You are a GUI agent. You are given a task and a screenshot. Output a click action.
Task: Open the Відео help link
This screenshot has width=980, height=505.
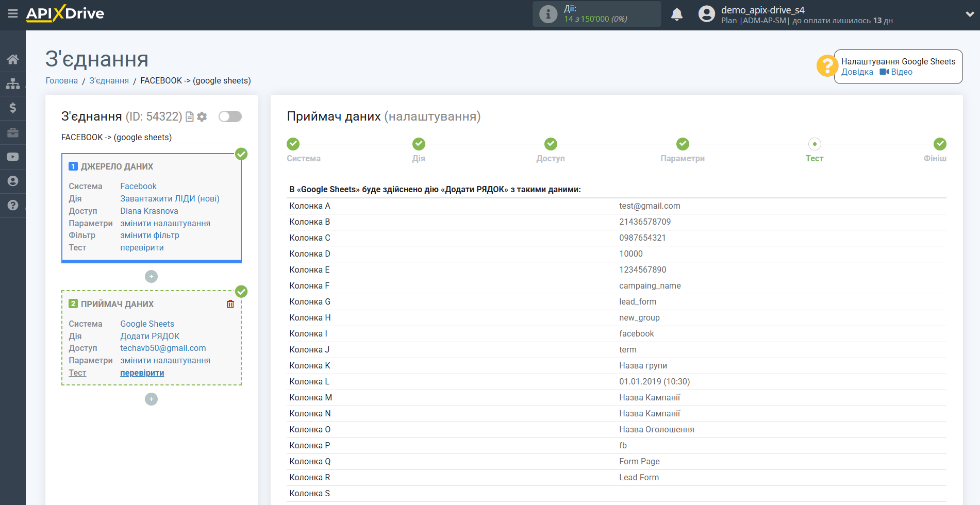click(x=896, y=72)
